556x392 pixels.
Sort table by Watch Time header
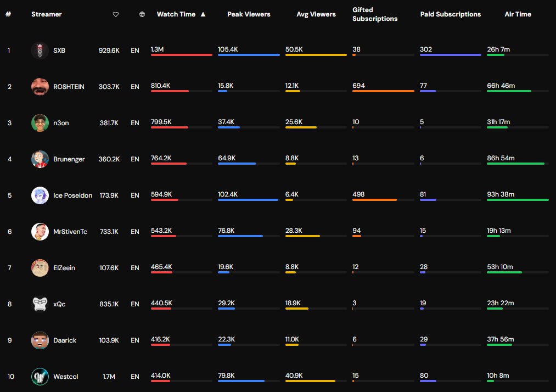(176, 14)
